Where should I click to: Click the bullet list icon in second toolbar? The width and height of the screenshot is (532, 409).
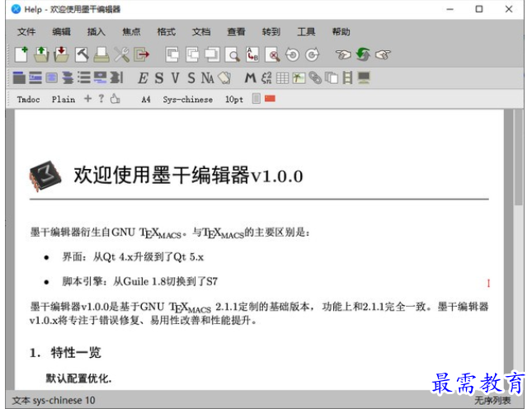pyautogui.click(x=84, y=78)
